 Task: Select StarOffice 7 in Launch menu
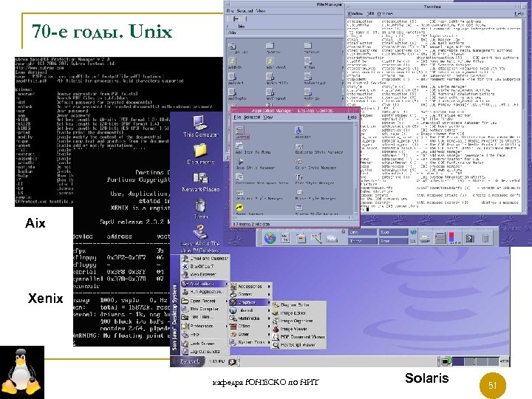[205, 266]
